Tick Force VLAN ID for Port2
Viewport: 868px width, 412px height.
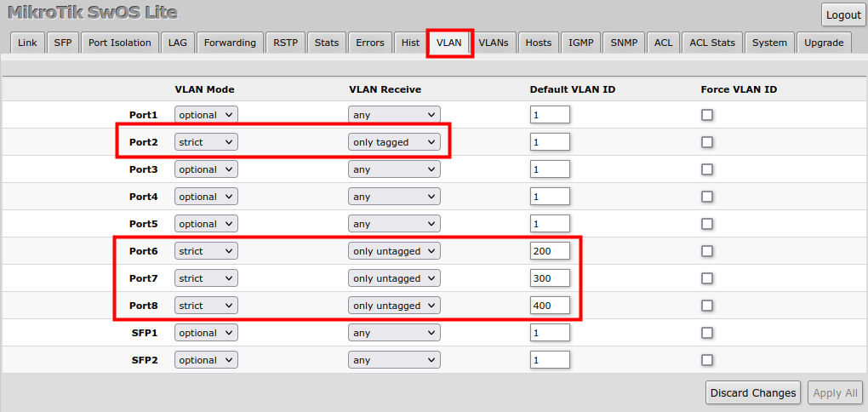pos(707,142)
